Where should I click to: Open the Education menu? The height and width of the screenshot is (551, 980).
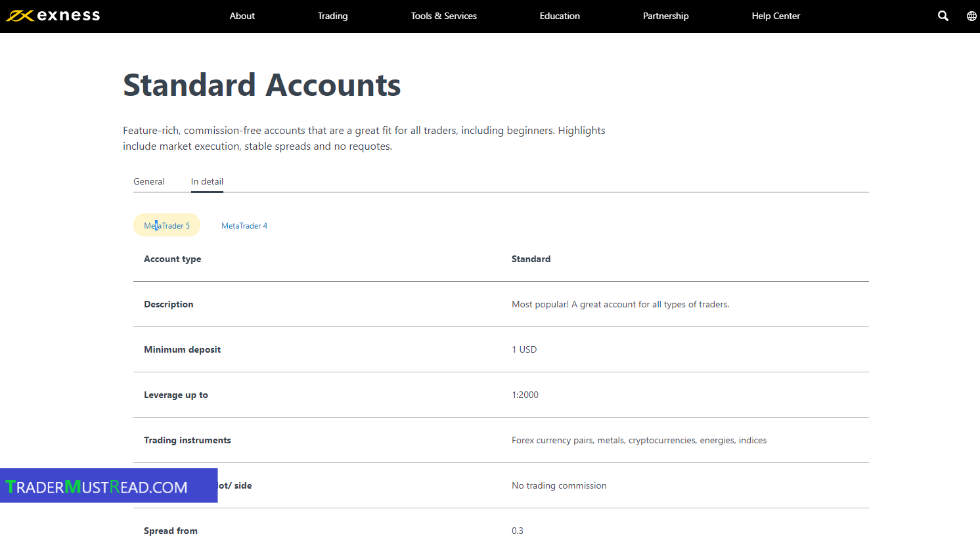[x=560, y=16]
